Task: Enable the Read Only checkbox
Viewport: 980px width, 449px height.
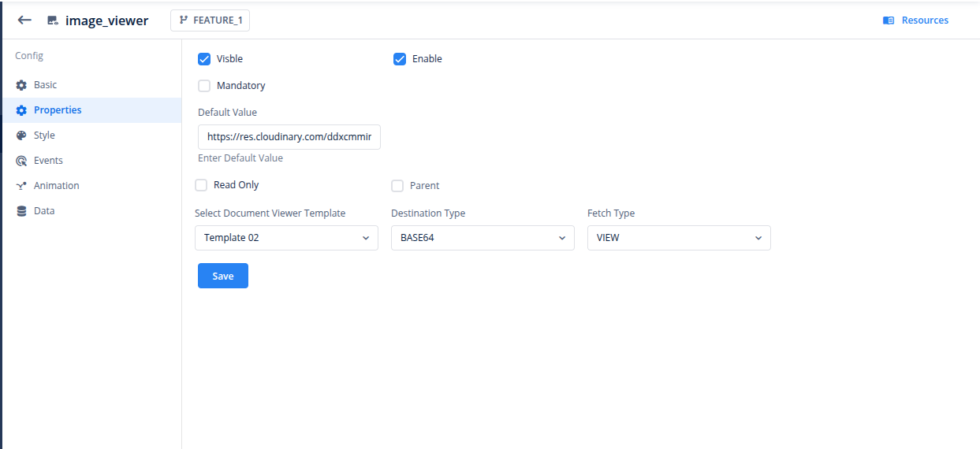Action: pyautogui.click(x=201, y=185)
